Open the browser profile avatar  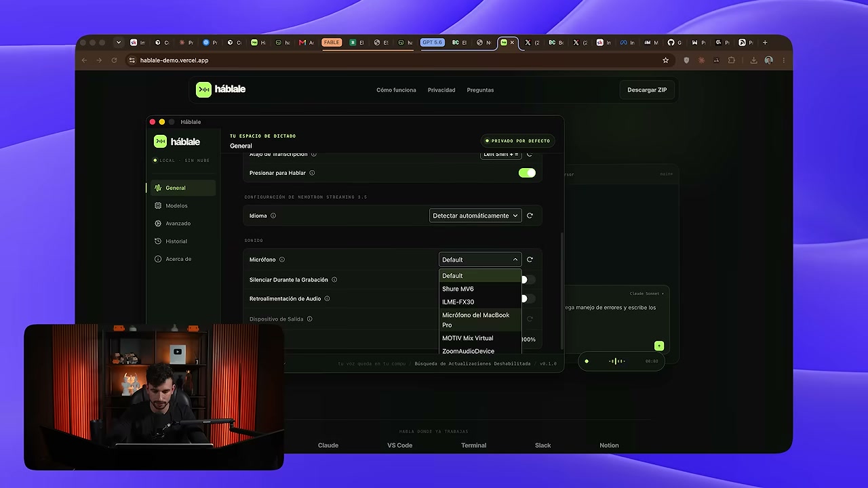(x=768, y=60)
